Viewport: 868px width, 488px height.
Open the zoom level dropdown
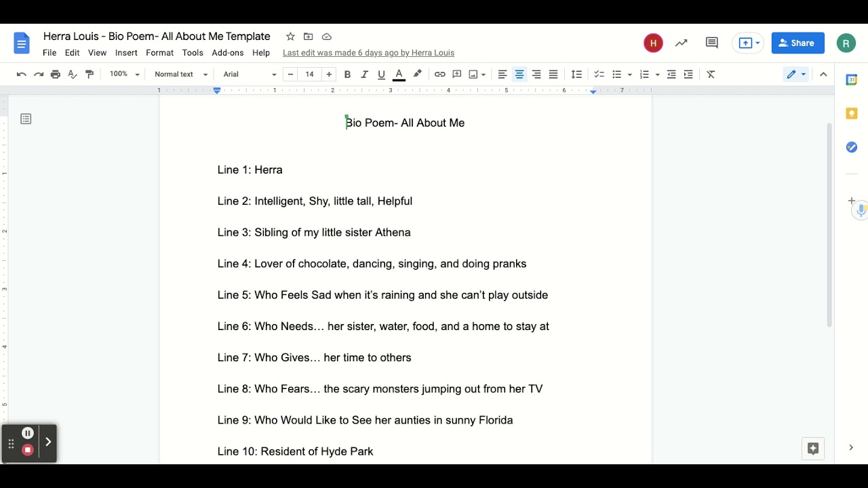tap(124, 75)
